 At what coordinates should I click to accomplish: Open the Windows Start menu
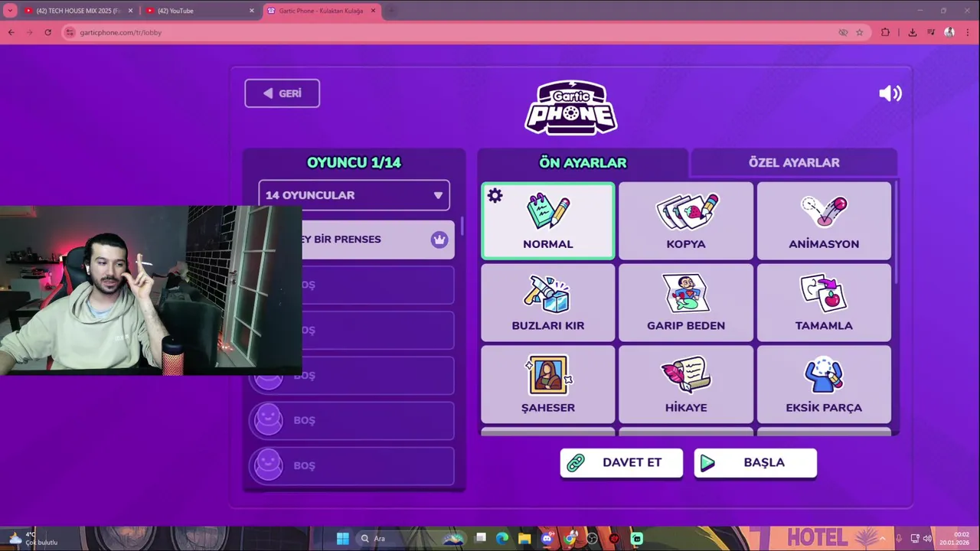(x=342, y=538)
